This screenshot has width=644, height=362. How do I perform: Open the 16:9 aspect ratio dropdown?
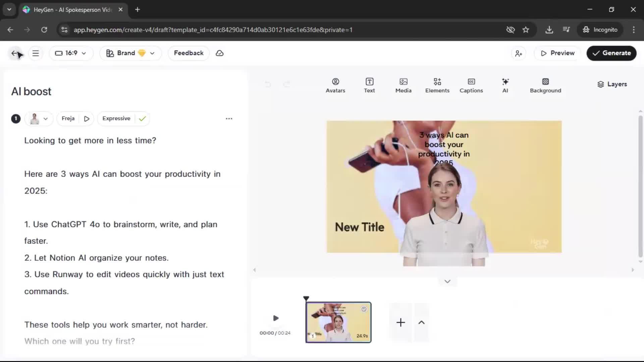coord(71,53)
